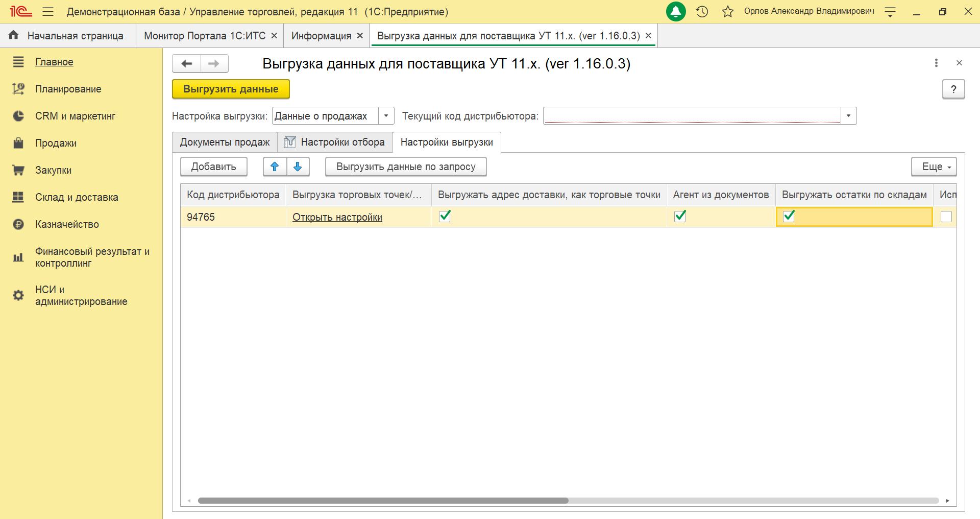Click Выгрузить данные по запросу button
This screenshot has height=519, width=980.
[406, 167]
